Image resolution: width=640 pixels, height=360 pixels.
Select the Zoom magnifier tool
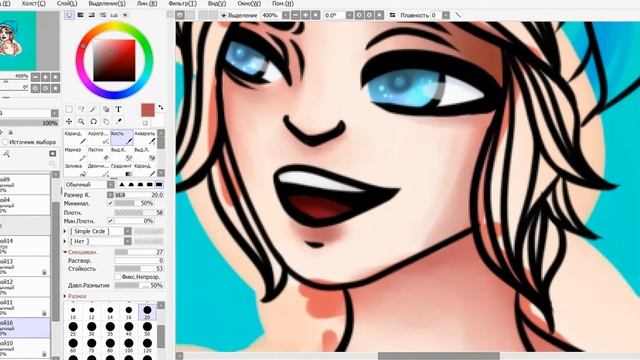pyautogui.click(x=81, y=122)
